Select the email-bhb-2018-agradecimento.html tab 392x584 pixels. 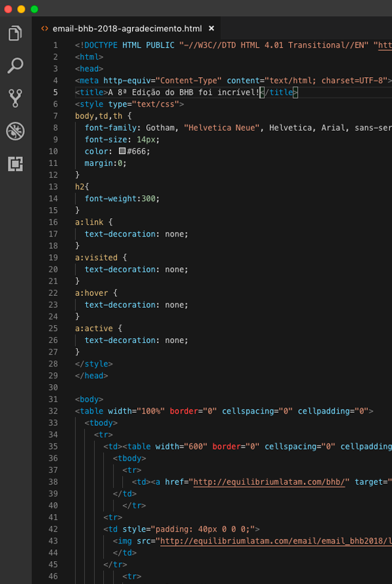pyautogui.click(x=127, y=29)
